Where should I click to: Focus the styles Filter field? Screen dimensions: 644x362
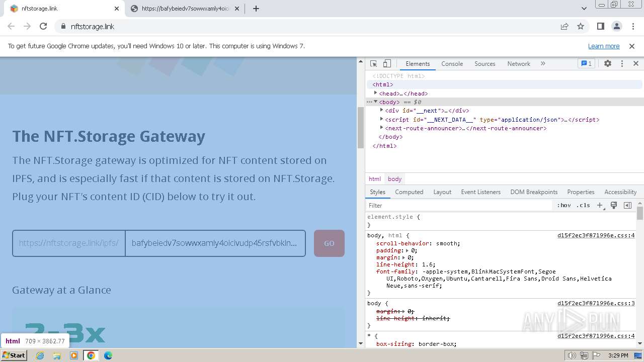pos(459,205)
